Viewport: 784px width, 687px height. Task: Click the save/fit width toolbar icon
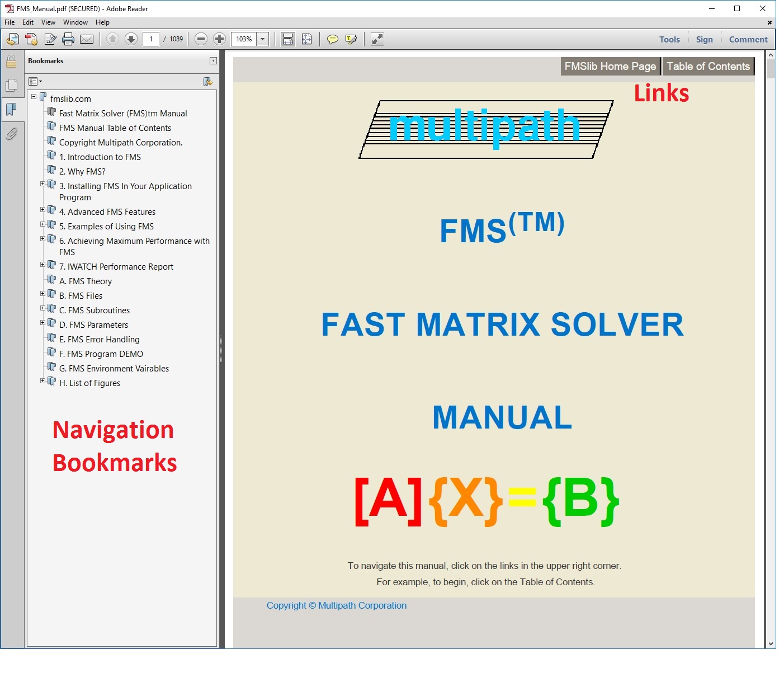287,39
